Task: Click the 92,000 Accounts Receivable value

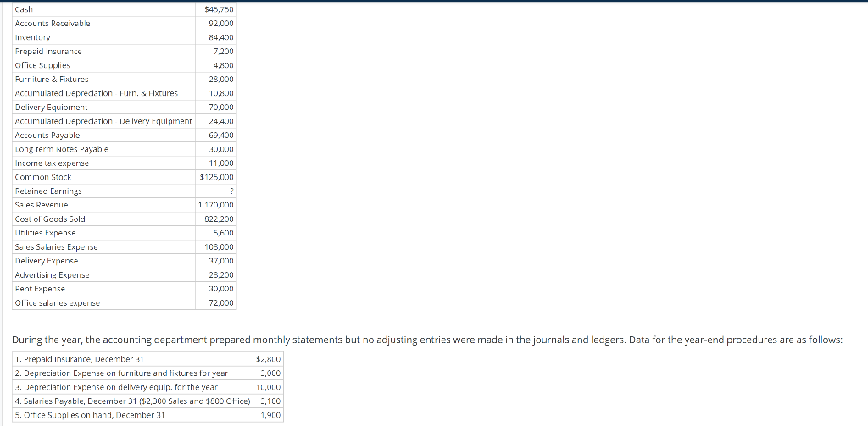Action: (x=221, y=23)
